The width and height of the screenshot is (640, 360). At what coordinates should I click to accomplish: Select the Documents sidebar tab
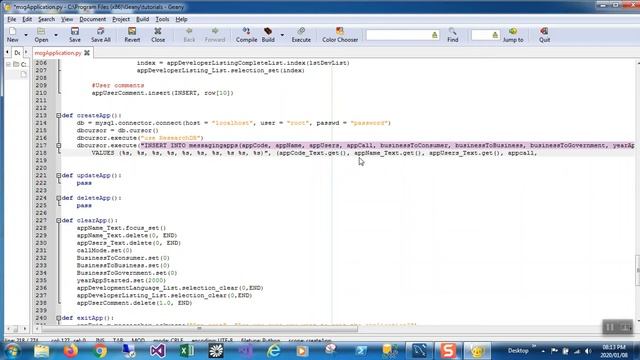pos(17,53)
